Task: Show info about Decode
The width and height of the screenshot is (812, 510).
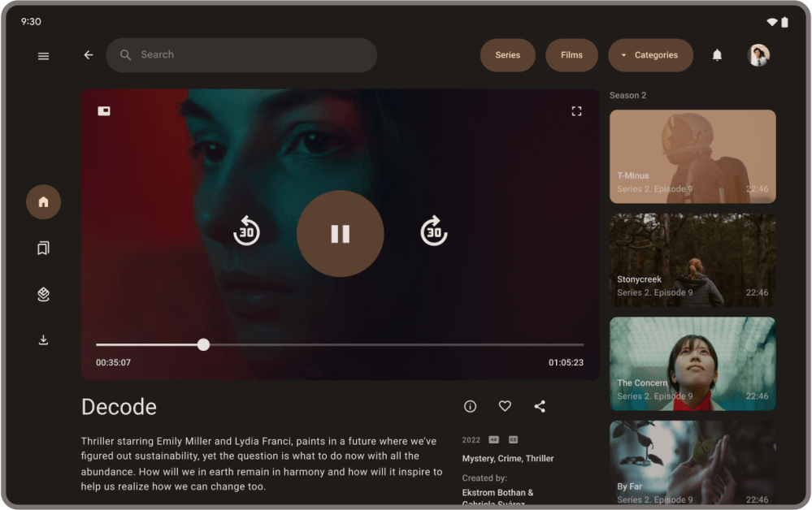Action: 470,406
